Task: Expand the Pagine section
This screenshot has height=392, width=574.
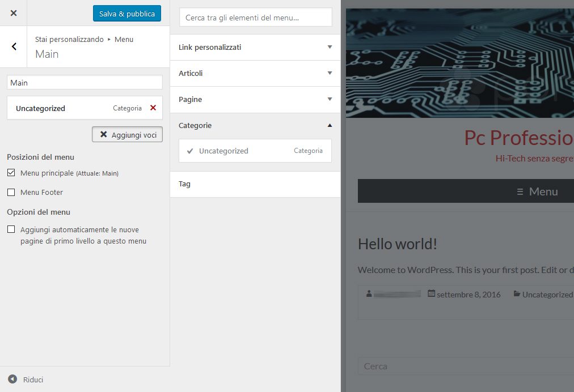Action: pos(255,99)
